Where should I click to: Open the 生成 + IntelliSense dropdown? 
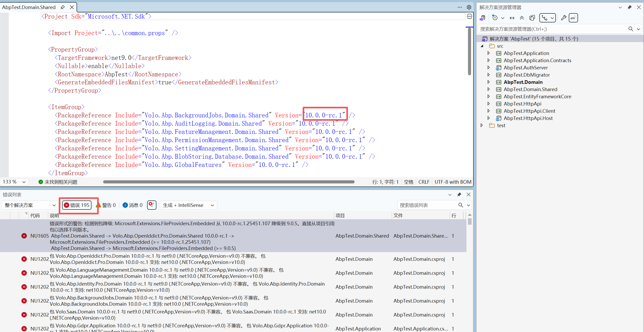coord(188,205)
